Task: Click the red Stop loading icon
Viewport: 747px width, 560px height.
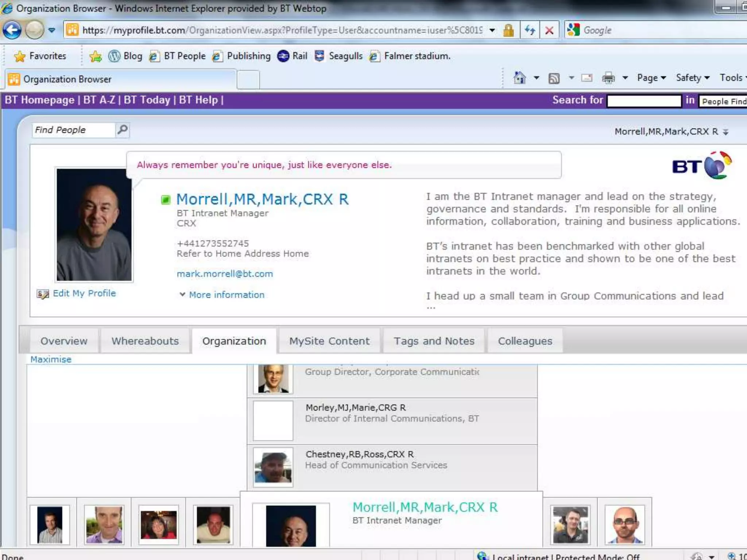Action: [x=549, y=30]
